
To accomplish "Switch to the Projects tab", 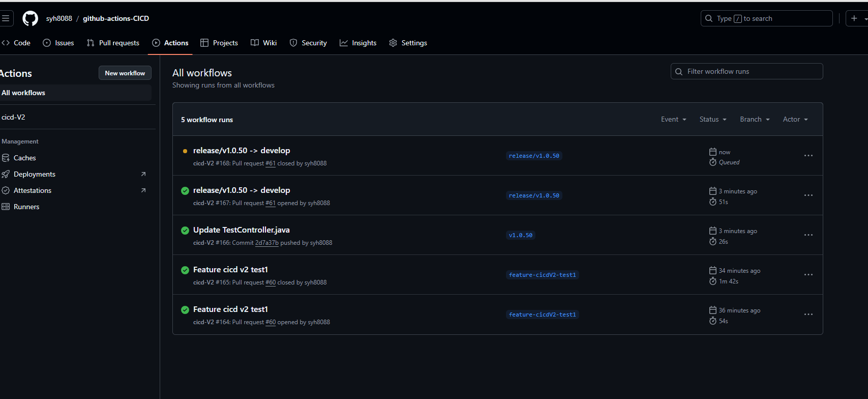I will point(219,43).
